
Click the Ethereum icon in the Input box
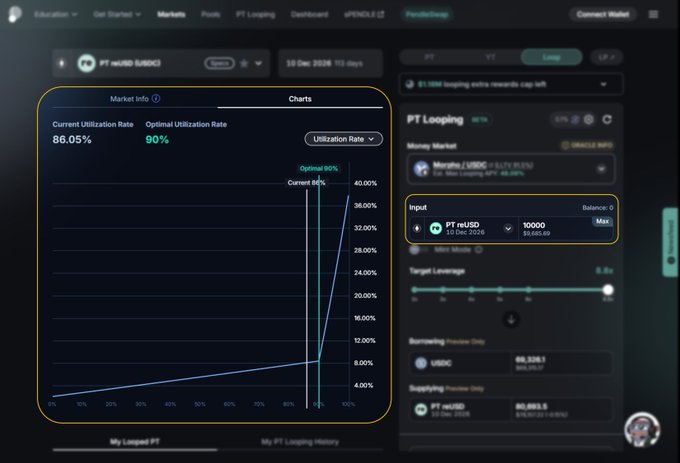[417, 228]
